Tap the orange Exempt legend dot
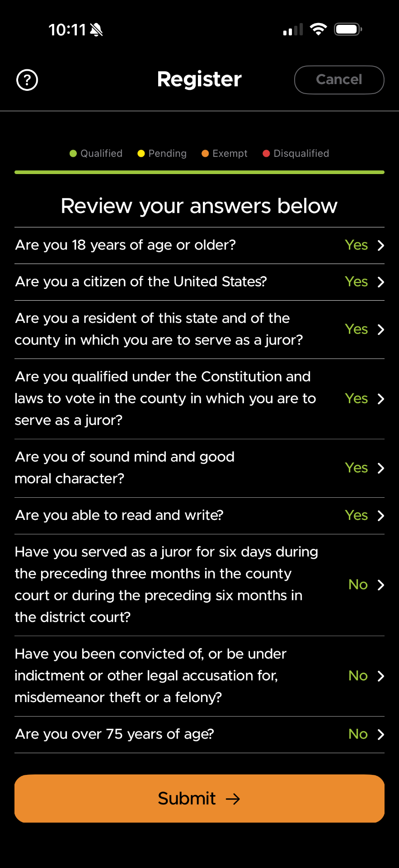The width and height of the screenshot is (399, 868). (205, 154)
